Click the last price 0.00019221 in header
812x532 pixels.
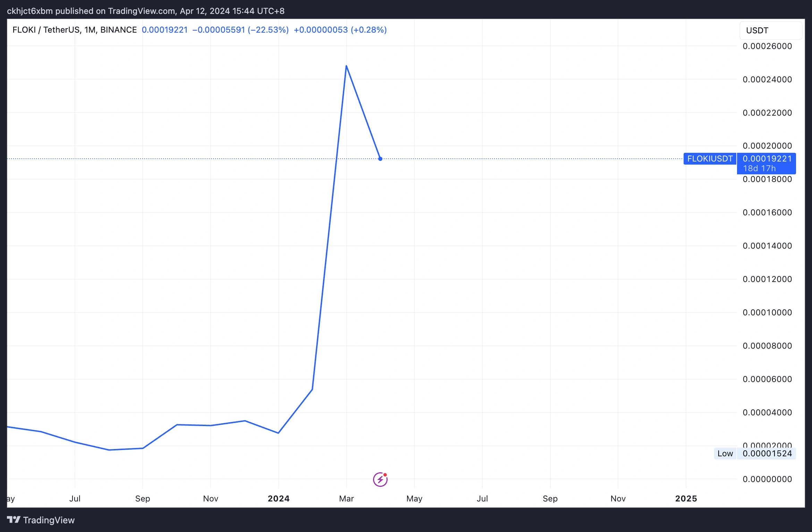coord(165,30)
